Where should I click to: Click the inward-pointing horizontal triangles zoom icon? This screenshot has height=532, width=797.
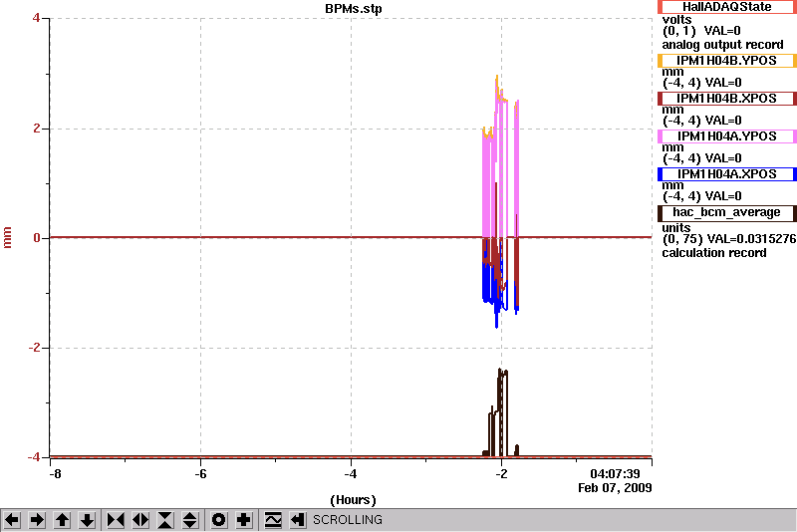(116, 520)
